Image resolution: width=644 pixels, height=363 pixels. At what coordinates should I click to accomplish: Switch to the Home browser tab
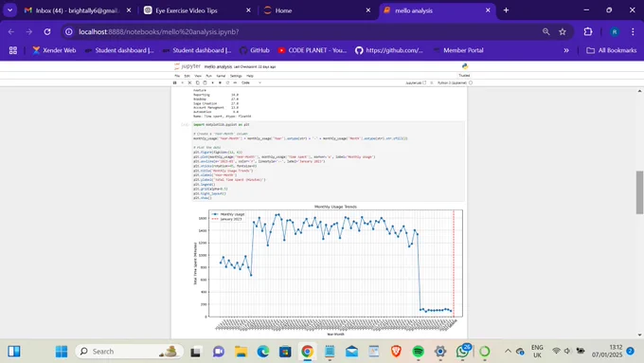click(316, 10)
